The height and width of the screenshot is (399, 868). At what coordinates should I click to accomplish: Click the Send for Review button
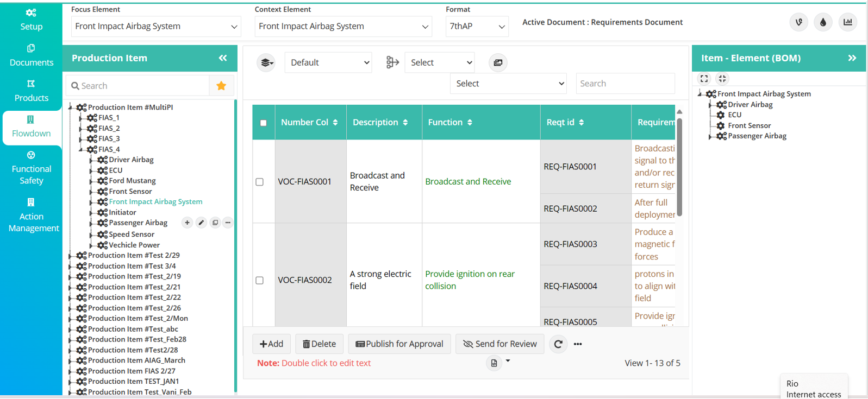[499, 344]
